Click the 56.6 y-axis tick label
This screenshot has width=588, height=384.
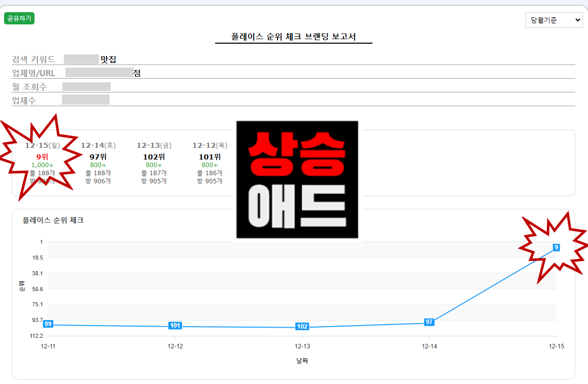pyautogui.click(x=38, y=289)
